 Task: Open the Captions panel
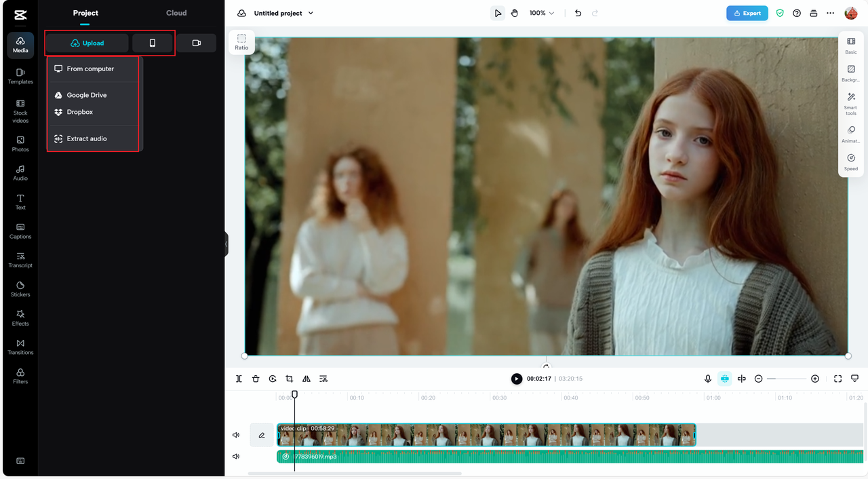(20, 231)
